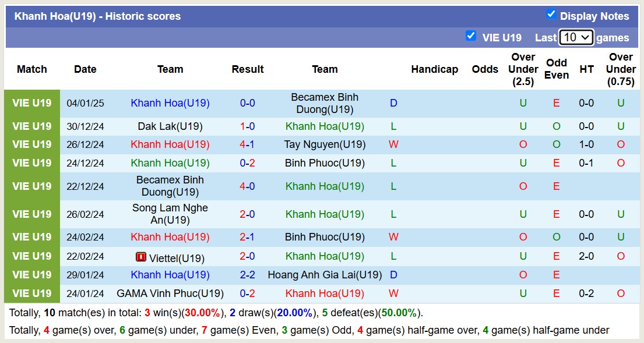The width and height of the screenshot is (644, 343).
Task: View the 4-1 result against Tay Nguyen
Action: [x=248, y=144]
